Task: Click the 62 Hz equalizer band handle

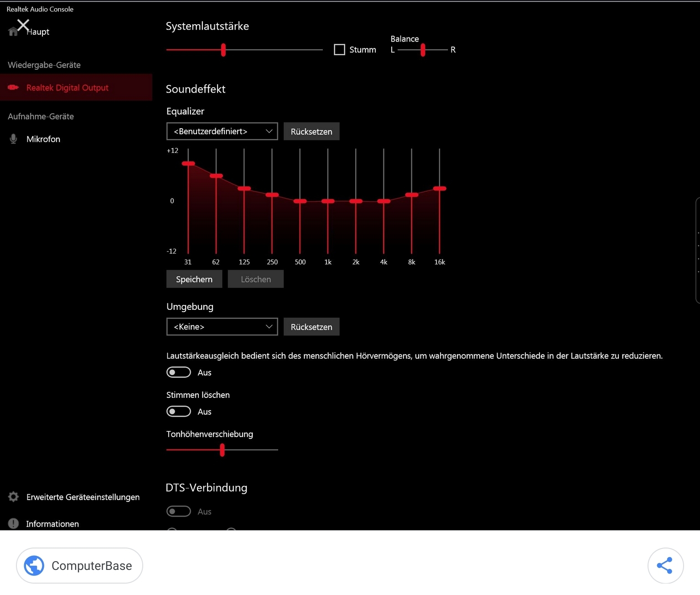Action: 216,176
